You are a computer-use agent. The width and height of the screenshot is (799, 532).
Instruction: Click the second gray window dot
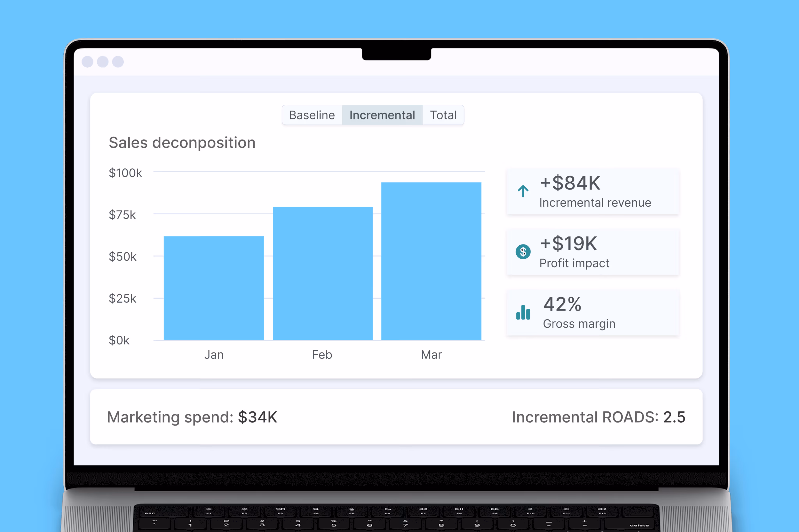coord(103,62)
